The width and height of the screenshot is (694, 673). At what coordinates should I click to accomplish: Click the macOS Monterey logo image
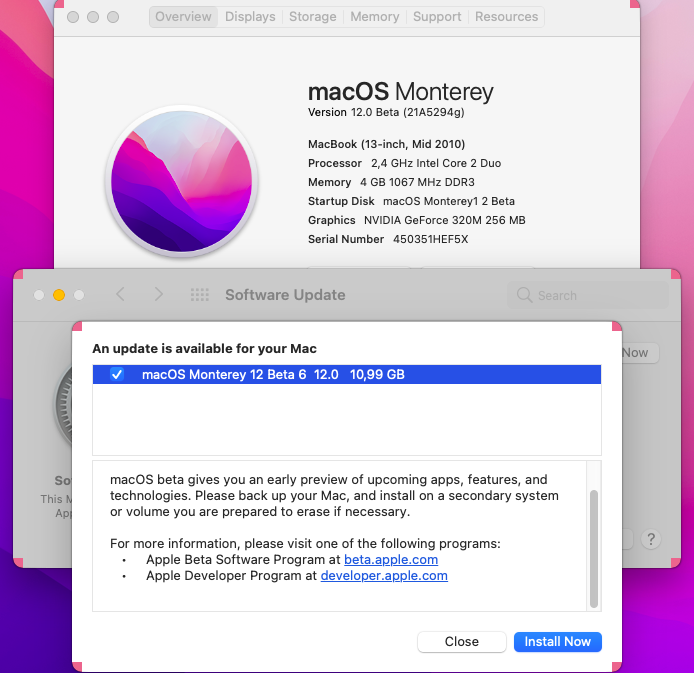[181, 181]
